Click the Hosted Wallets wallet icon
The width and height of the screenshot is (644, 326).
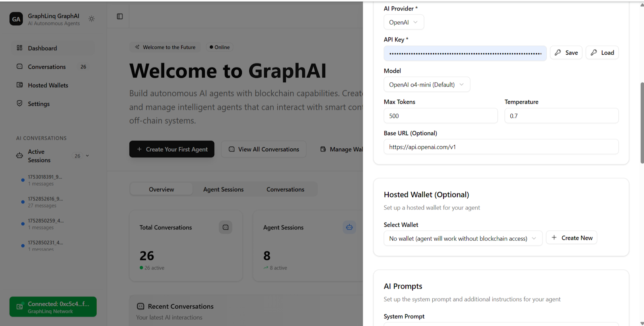point(19,85)
